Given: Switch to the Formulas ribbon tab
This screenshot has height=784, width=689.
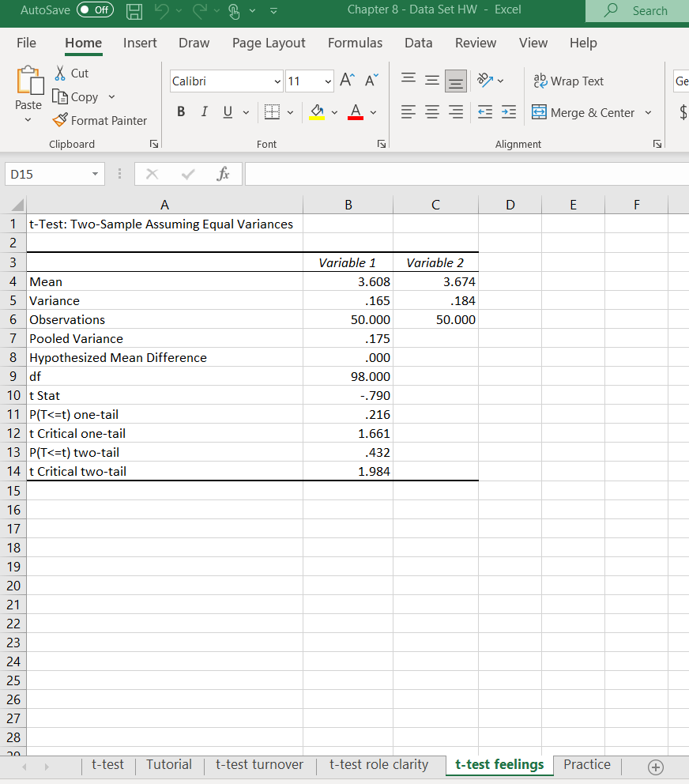Looking at the screenshot, I should click(x=355, y=43).
